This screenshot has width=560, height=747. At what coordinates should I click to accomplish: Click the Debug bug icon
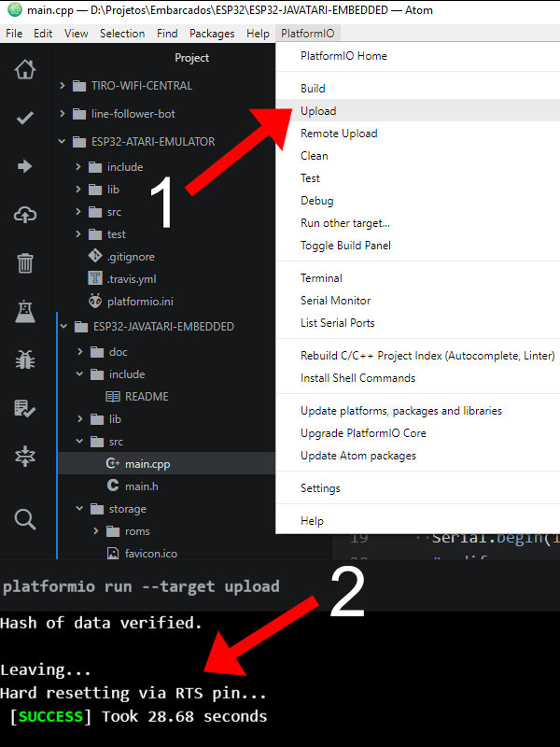click(25, 359)
